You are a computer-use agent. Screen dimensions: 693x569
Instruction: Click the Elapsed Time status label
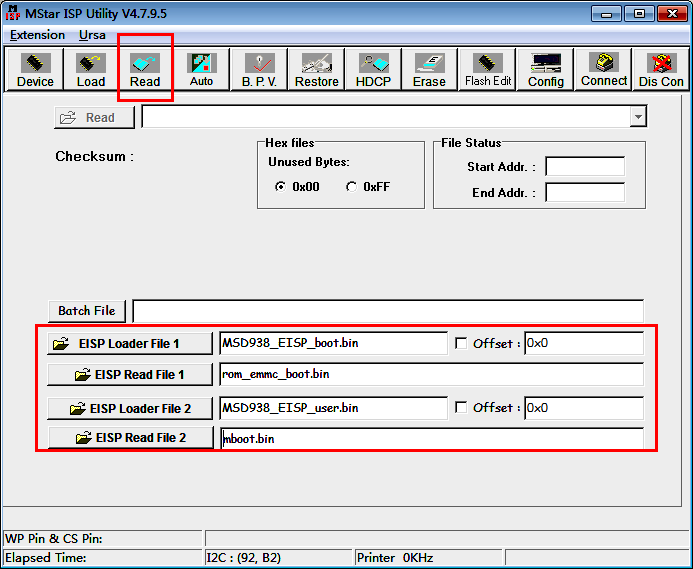[x=46, y=558]
